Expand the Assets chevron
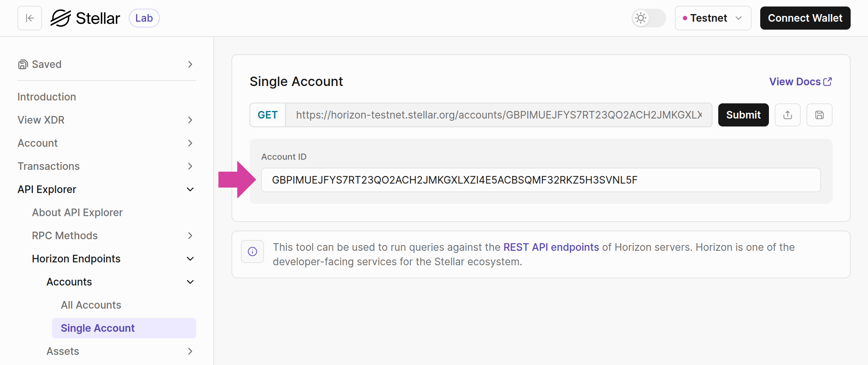 point(190,351)
